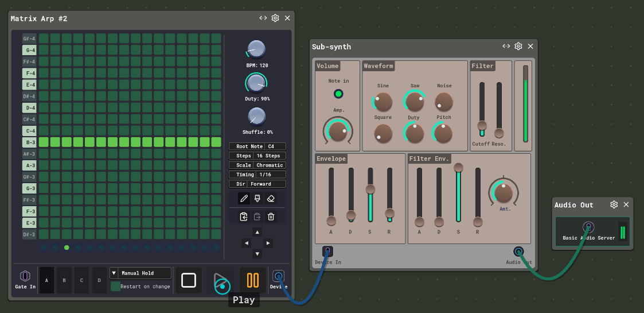Image resolution: width=644 pixels, height=313 pixels.
Task: Click the Duty 90% knob in Matrix Arp
Action: click(x=257, y=83)
